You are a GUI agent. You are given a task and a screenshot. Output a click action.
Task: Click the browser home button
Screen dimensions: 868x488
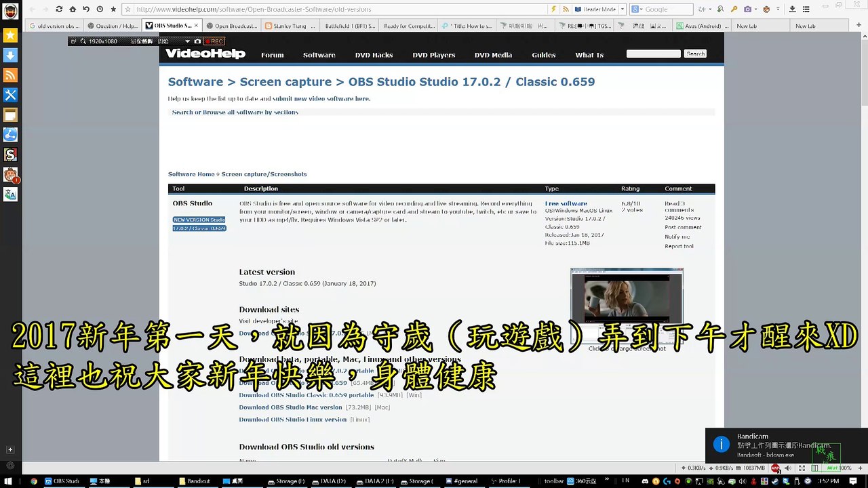(73, 9)
